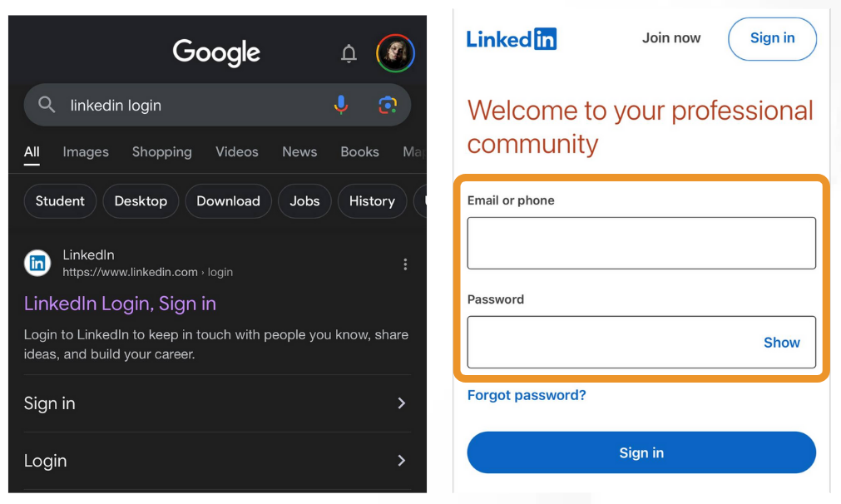Open the Google account profile picture

click(395, 53)
